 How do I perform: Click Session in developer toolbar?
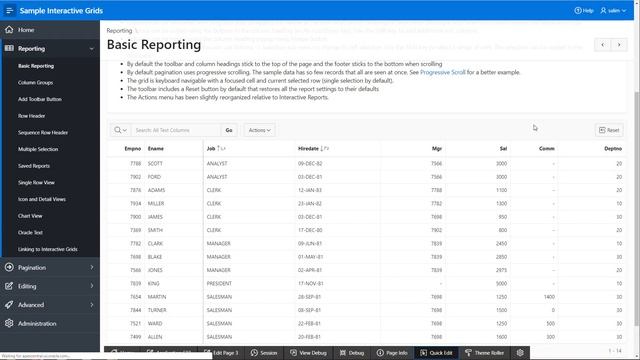[x=264, y=353]
